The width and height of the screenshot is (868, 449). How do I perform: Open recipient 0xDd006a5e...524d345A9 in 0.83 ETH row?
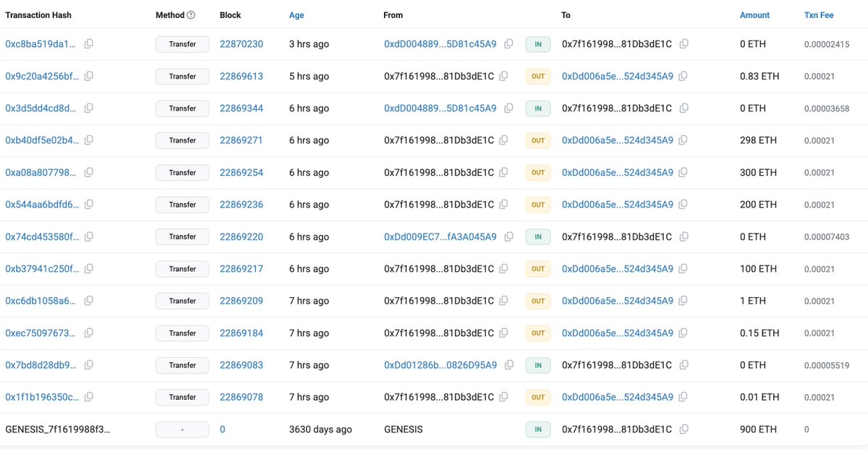point(617,76)
